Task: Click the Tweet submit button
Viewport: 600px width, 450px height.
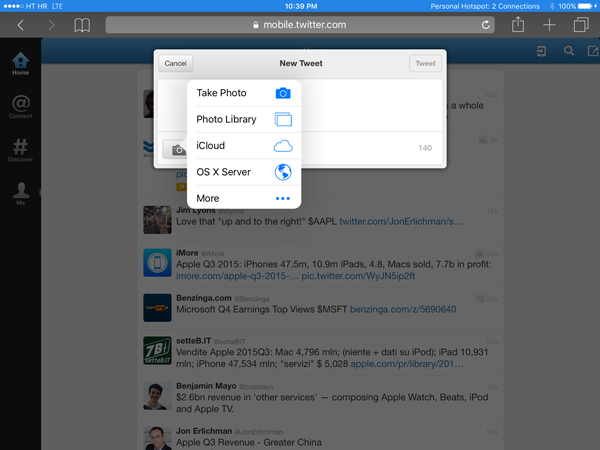Action: tap(425, 64)
